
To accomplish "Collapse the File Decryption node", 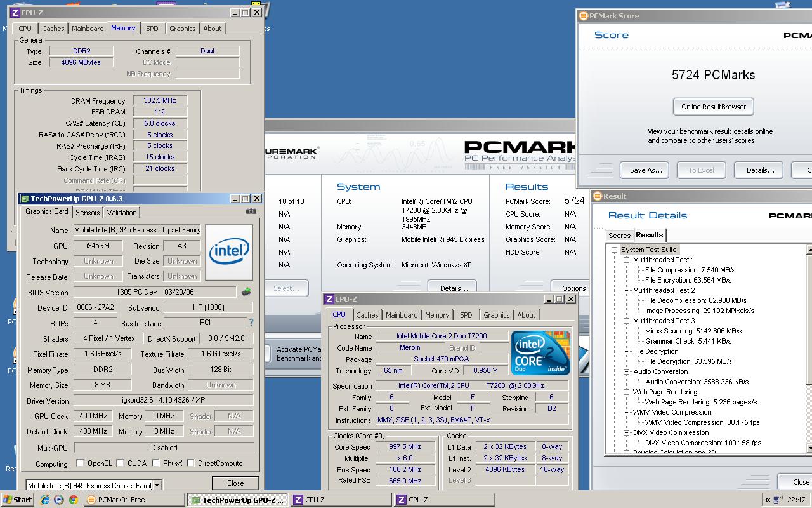I will coord(626,351).
